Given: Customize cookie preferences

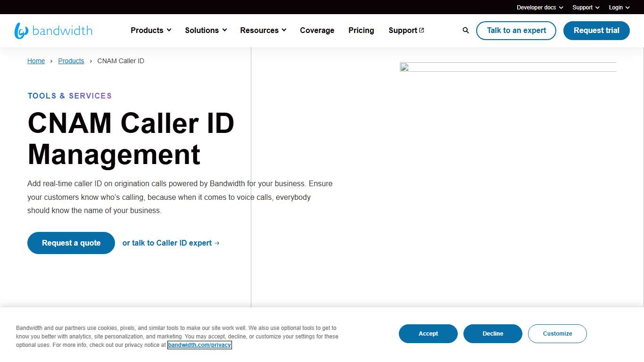Looking at the screenshot, I should tap(557, 333).
